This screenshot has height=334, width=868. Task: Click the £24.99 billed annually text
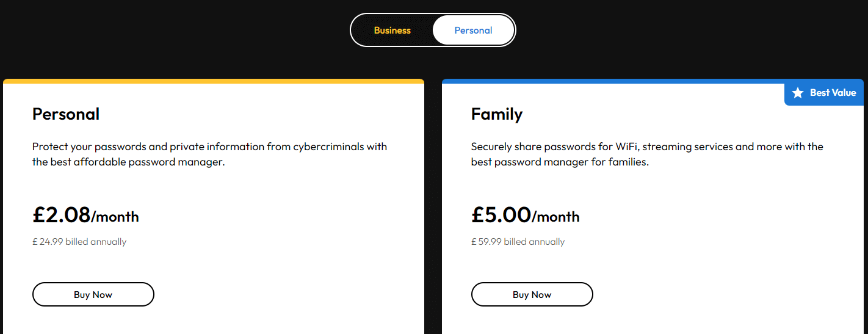(x=79, y=242)
